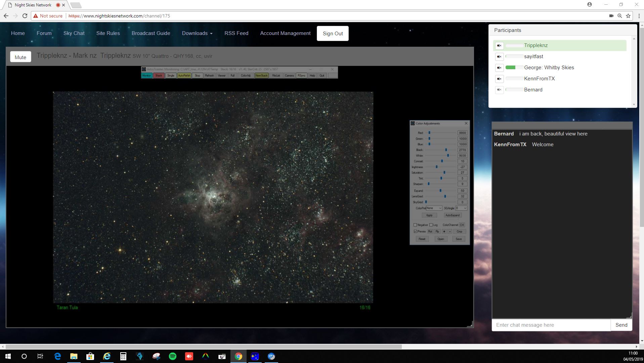Click the AutoExpand button
The image size is (644, 363).
453,215
